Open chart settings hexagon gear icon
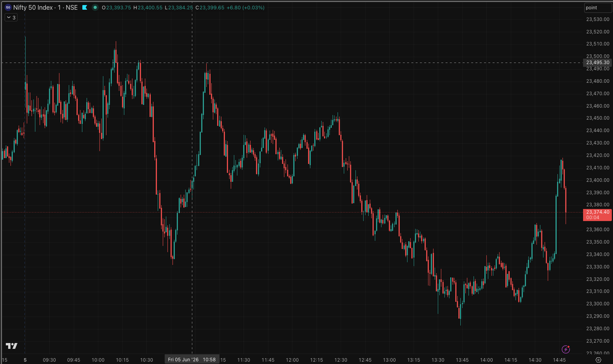This screenshot has width=613, height=364. pyautogui.click(x=598, y=360)
